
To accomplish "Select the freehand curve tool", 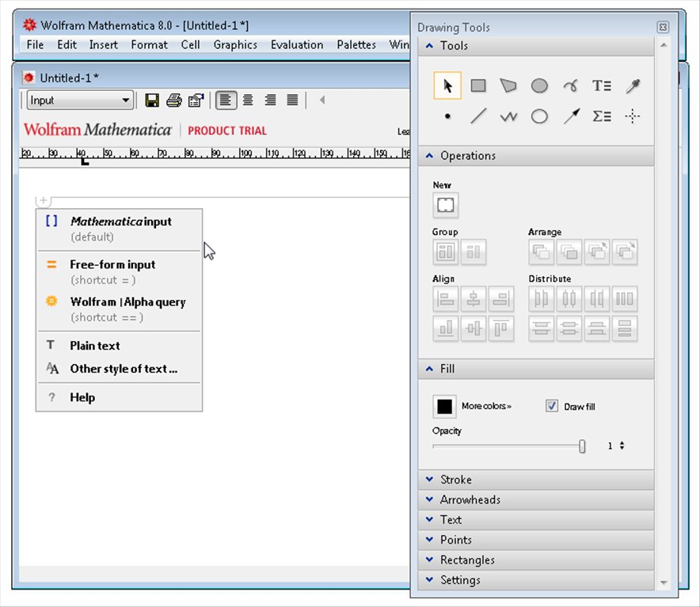I will [571, 85].
